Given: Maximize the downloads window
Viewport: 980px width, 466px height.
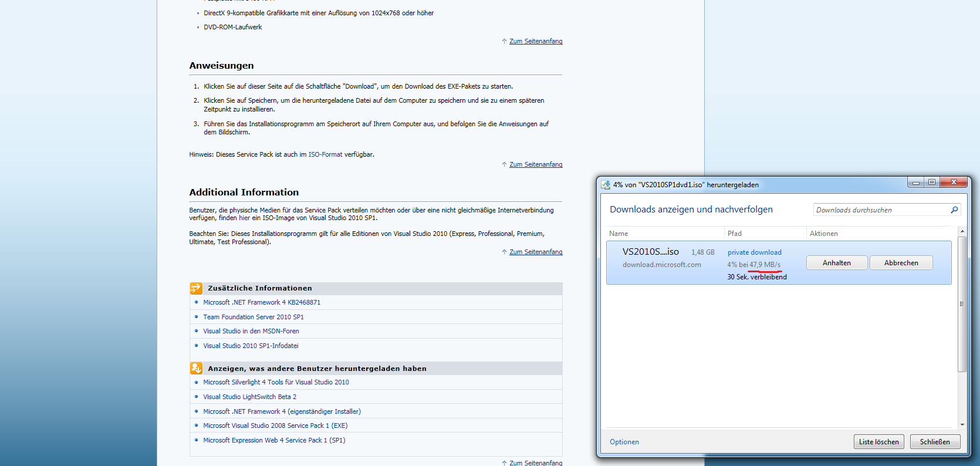Looking at the screenshot, I should point(932,183).
